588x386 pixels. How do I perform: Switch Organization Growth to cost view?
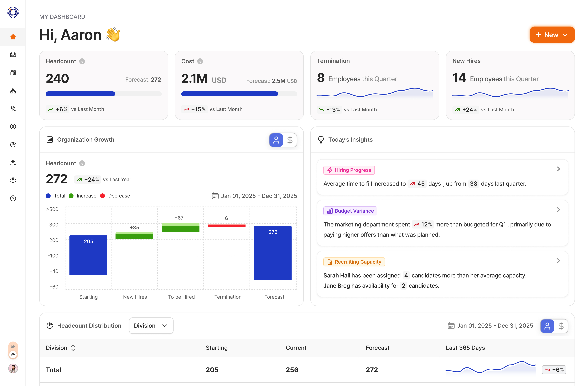(x=290, y=140)
